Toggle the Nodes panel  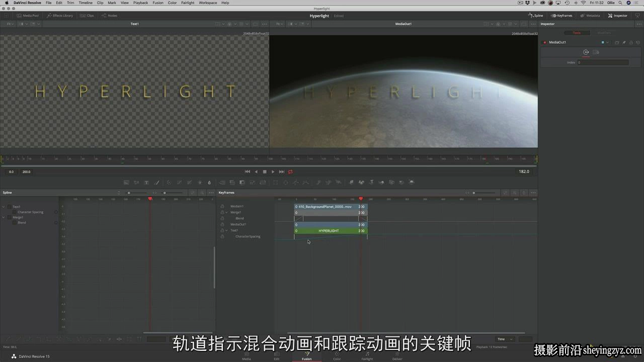110,16
